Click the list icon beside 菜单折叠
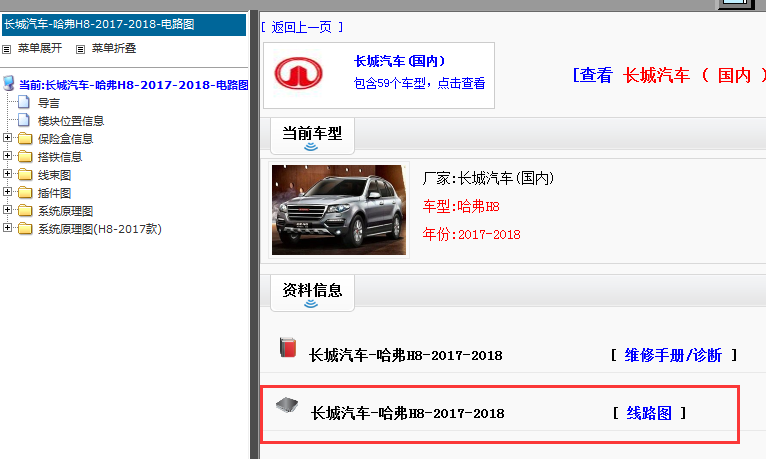The image size is (766, 459). pyautogui.click(x=81, y=49)
